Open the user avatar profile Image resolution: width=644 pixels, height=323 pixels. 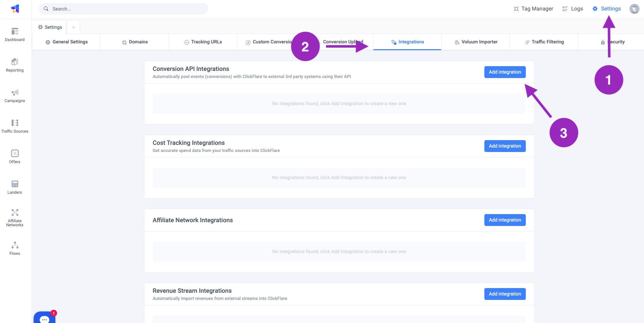(x=634, y=9)
